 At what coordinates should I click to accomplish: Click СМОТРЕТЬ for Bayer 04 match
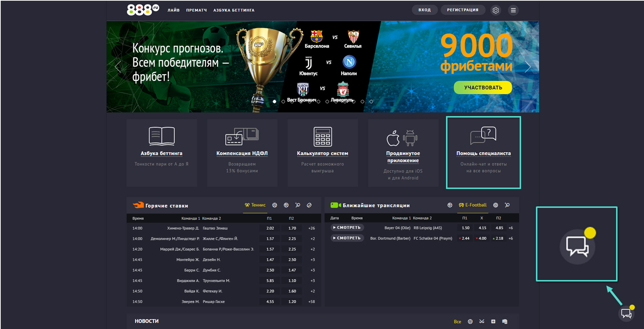[x=347, y=228]
